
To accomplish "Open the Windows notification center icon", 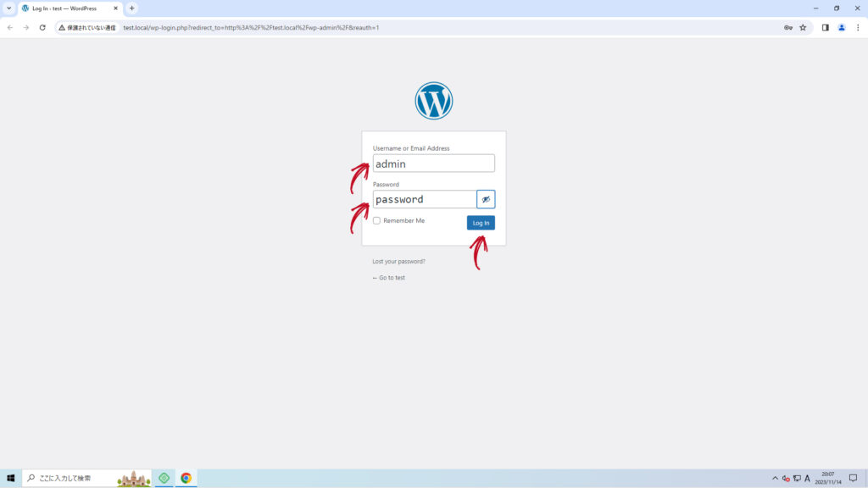I will 853,478.
